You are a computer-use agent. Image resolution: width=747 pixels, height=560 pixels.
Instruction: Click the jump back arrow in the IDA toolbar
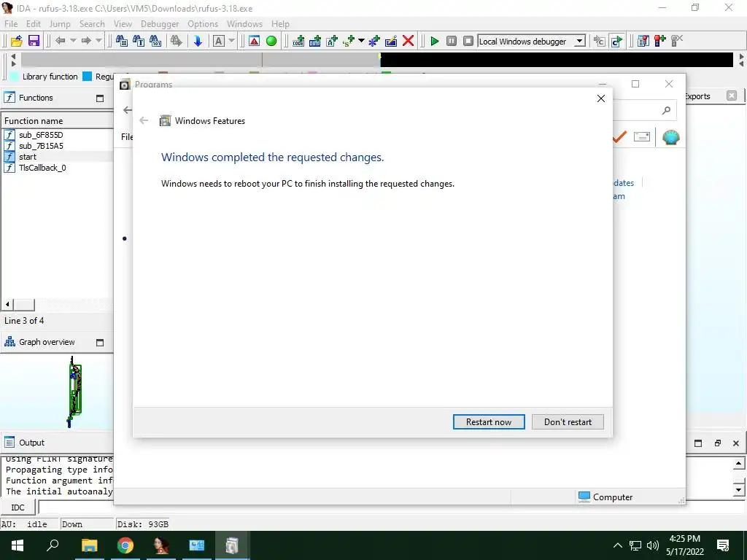[60, 41]
